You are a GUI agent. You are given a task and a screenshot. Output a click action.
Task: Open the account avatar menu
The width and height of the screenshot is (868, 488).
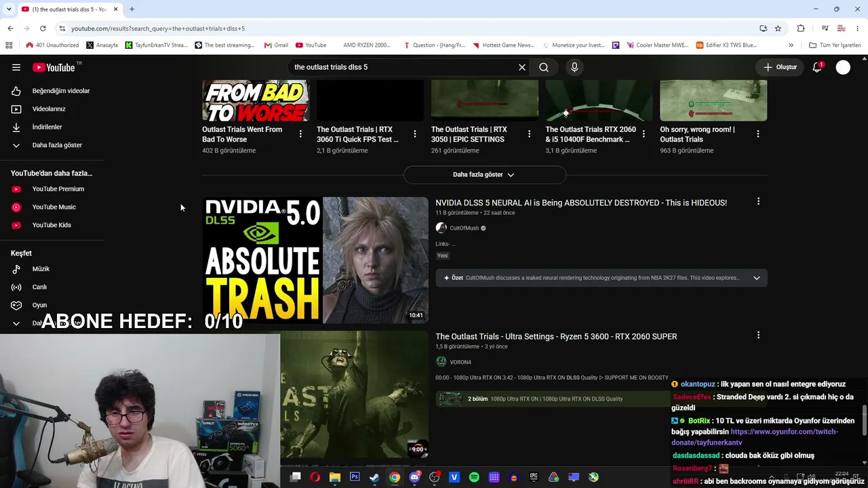pos(843,67)
